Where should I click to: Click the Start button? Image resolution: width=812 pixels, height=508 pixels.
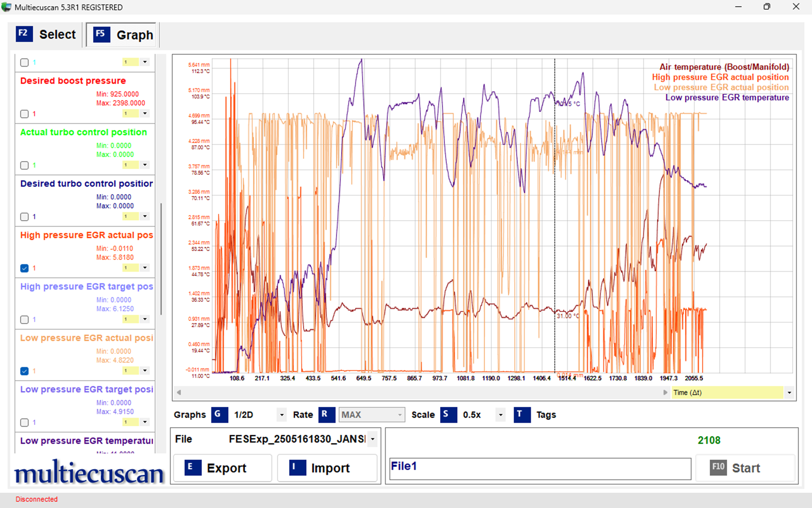(745, 468)
